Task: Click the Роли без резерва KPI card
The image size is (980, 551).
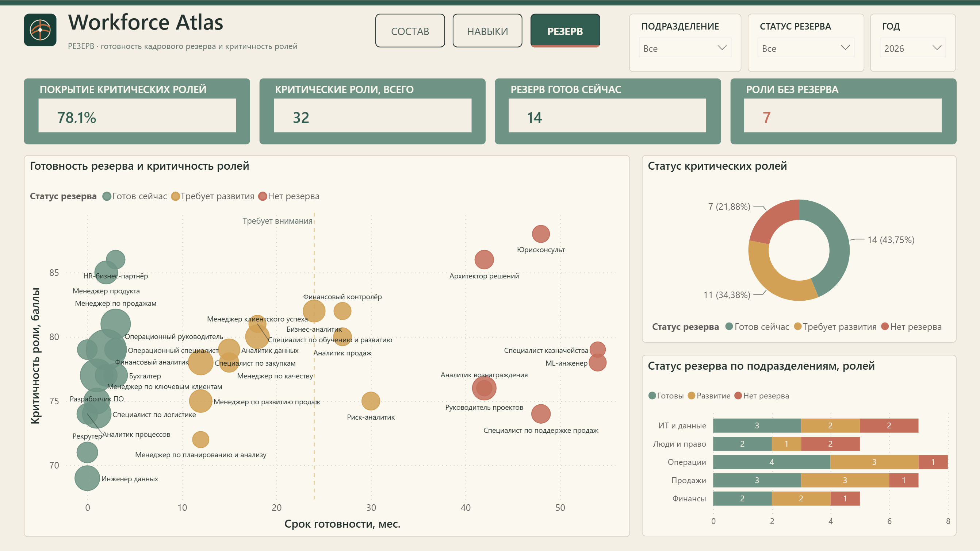Action: click(x=843, y=111)
